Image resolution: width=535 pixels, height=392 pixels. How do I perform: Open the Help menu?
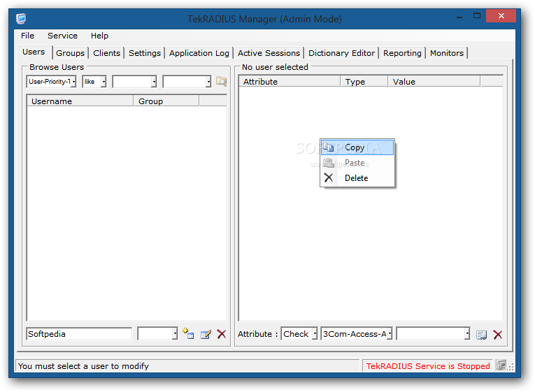point(99,36)
